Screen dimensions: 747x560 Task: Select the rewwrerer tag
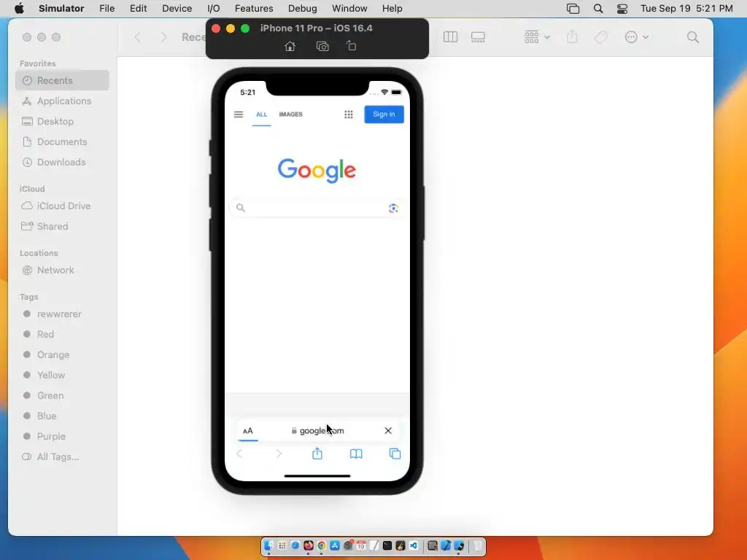point(63,314)
